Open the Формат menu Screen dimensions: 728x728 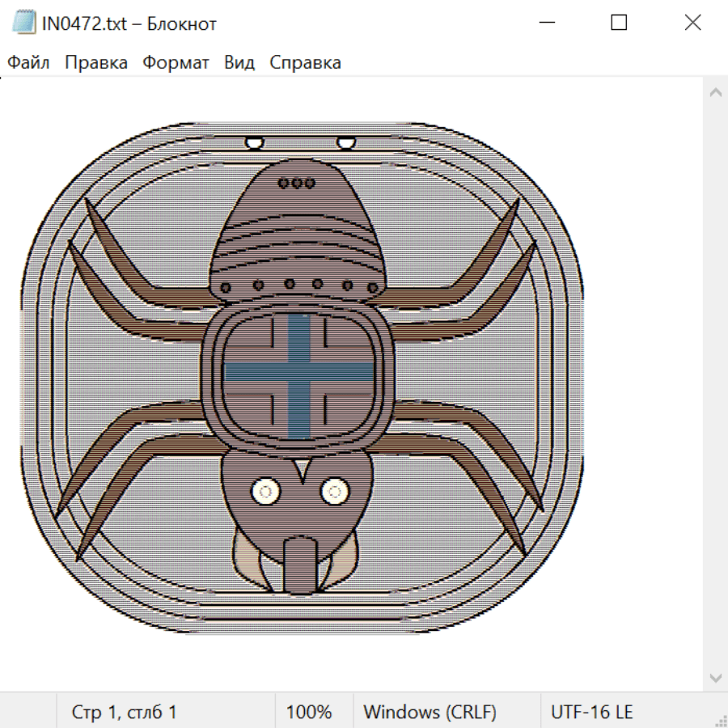click(x=176, y=63)
